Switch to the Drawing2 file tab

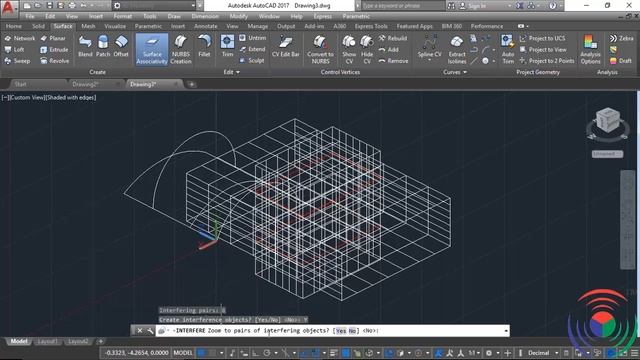tap(86, 84)
